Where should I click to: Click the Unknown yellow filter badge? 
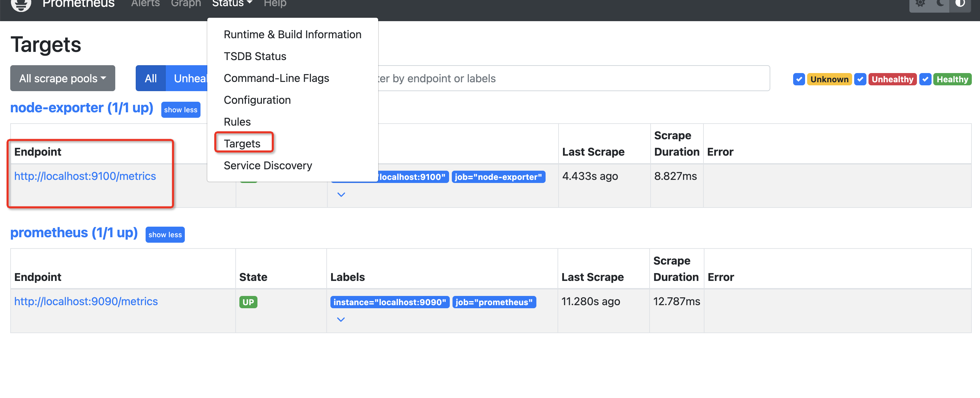pos(829,79)
